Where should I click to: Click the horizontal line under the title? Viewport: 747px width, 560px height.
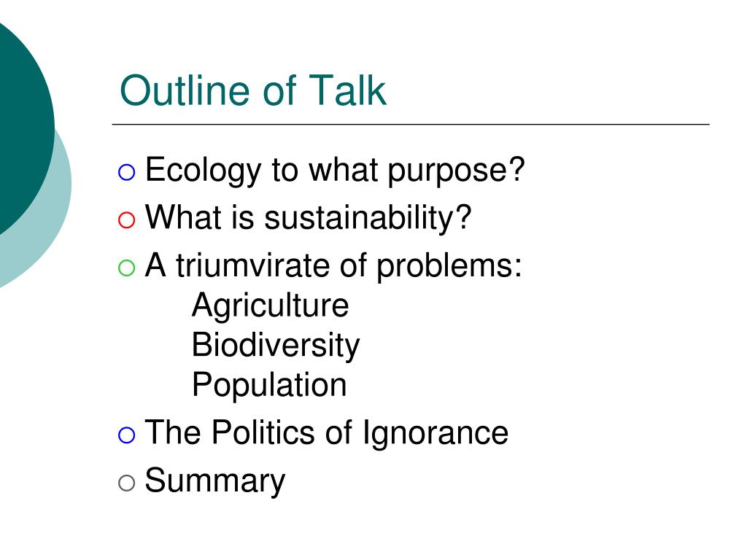click(411, 124)
